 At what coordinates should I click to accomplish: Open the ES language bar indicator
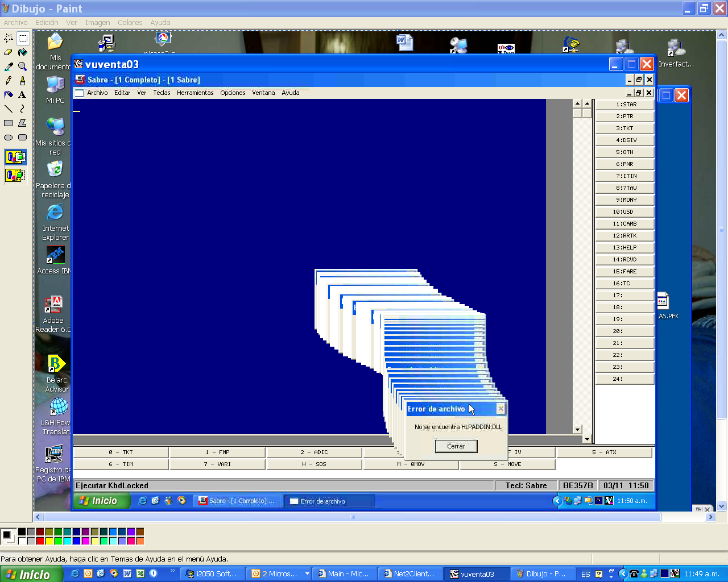point(586,574)
